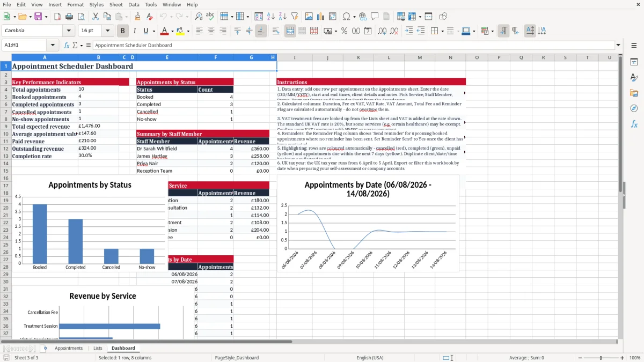Click the yellow Background Color swatch

pyautogui.click(x=180, y=31)
